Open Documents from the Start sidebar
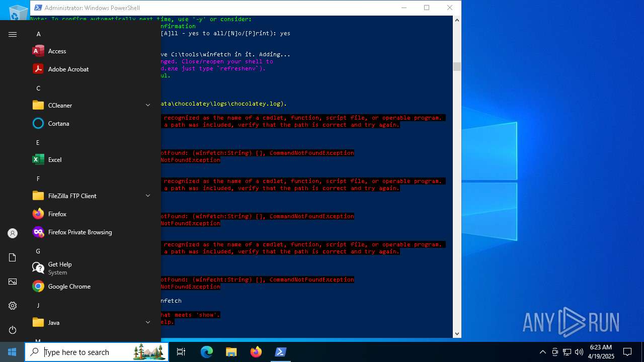This screenshot has width=644, height=362. point(13,257)
